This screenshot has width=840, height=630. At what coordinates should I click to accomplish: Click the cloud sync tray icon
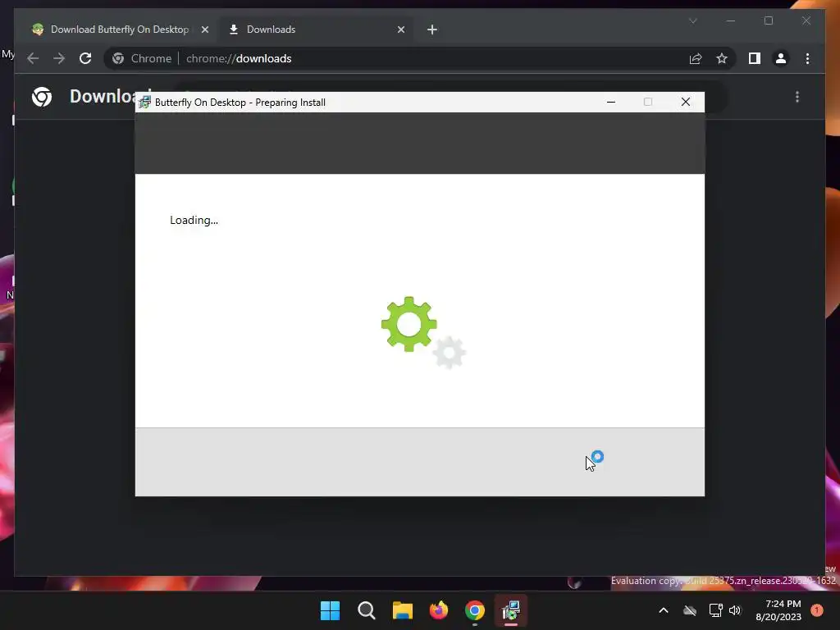pyautogui.click(x=690, y=610)
